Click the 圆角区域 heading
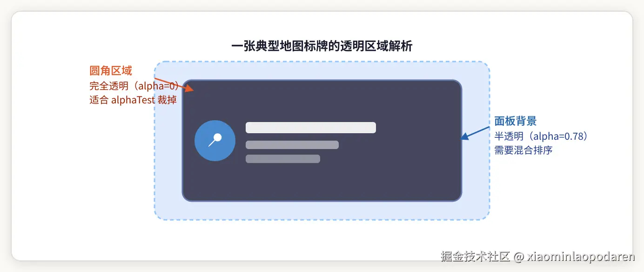This screenshot has height=272, width=644. pyautogui.click(x=111, y=70)
